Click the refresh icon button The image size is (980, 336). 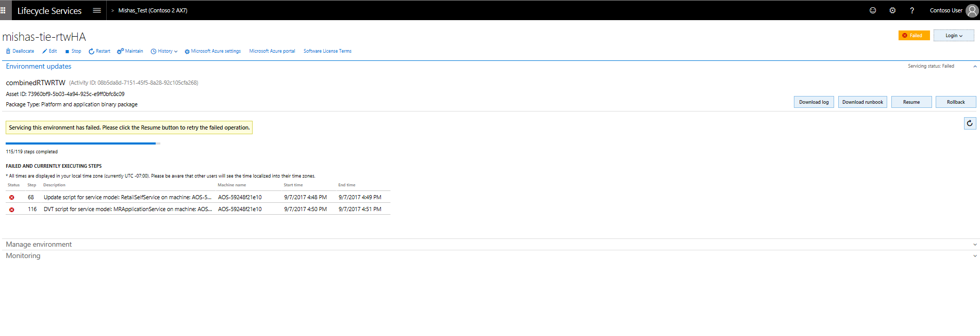click(970, 123)
